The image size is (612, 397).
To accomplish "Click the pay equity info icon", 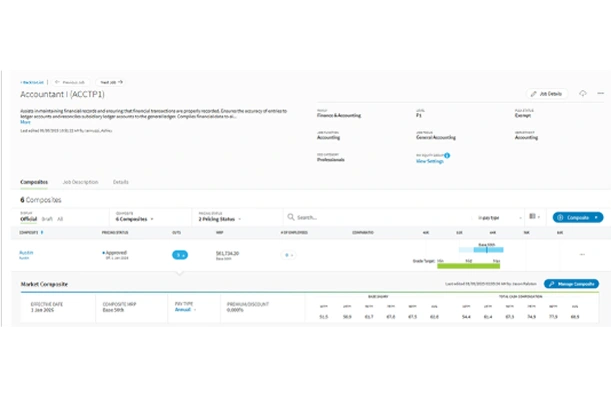I will [447, 155].
